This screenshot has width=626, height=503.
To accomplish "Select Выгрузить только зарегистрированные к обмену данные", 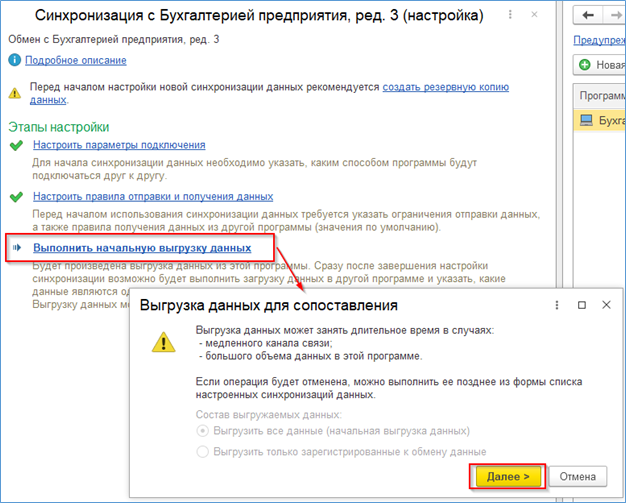I will click(x=202, y=452).
